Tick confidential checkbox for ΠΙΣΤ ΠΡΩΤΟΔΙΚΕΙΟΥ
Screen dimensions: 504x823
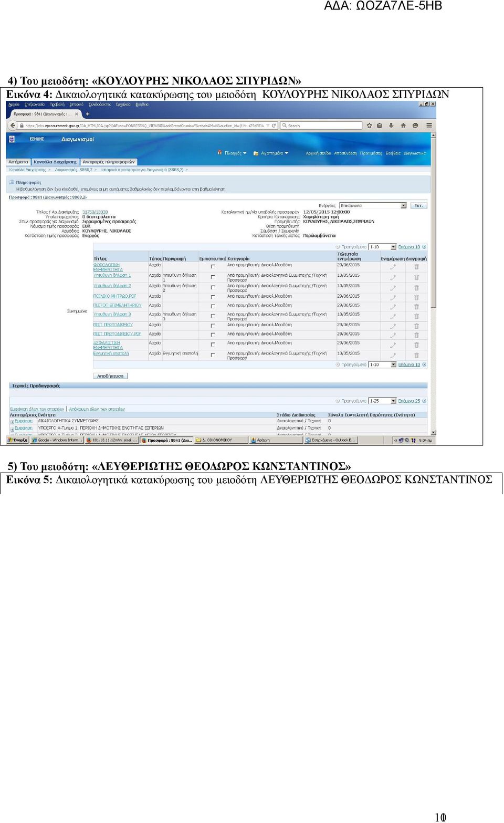pos(213,326)
